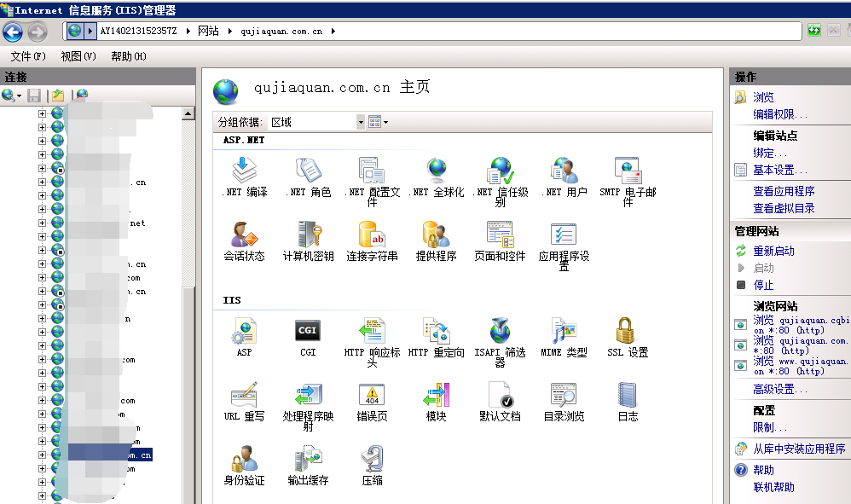Open the 限制... configuration link

pos(770,427)
